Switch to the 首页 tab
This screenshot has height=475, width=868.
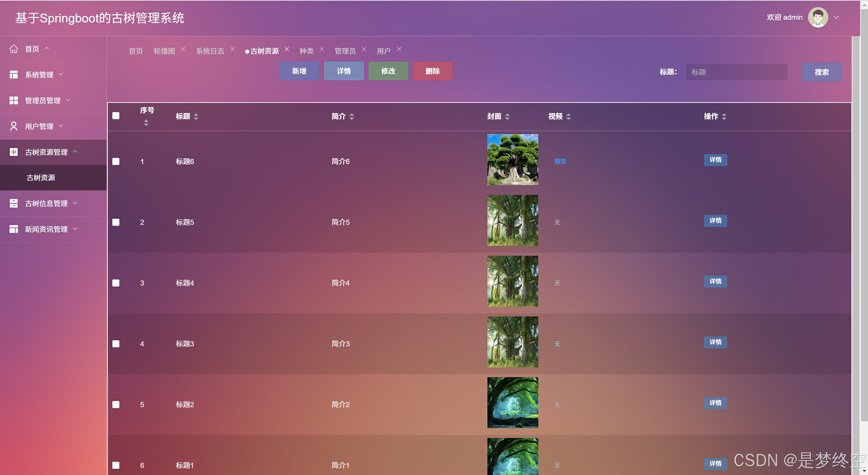click(x=136, y=51)
